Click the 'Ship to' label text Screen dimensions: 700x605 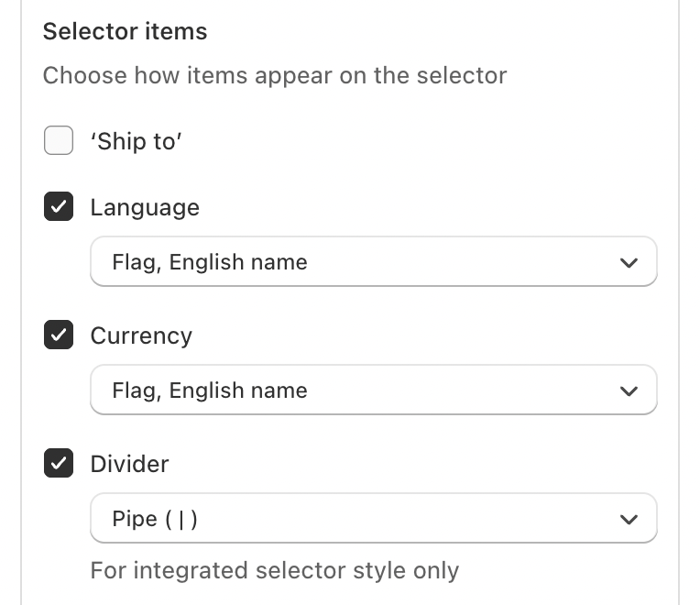137,141
